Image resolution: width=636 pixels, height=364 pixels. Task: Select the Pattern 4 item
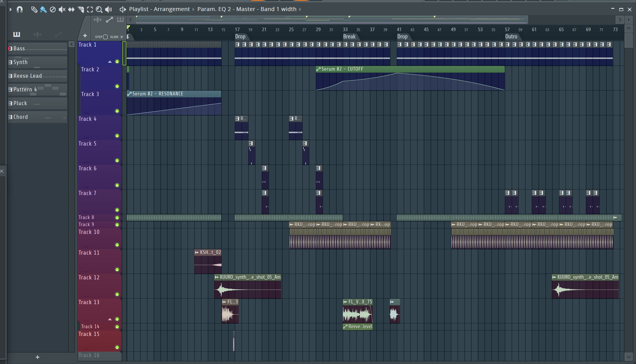38,89
